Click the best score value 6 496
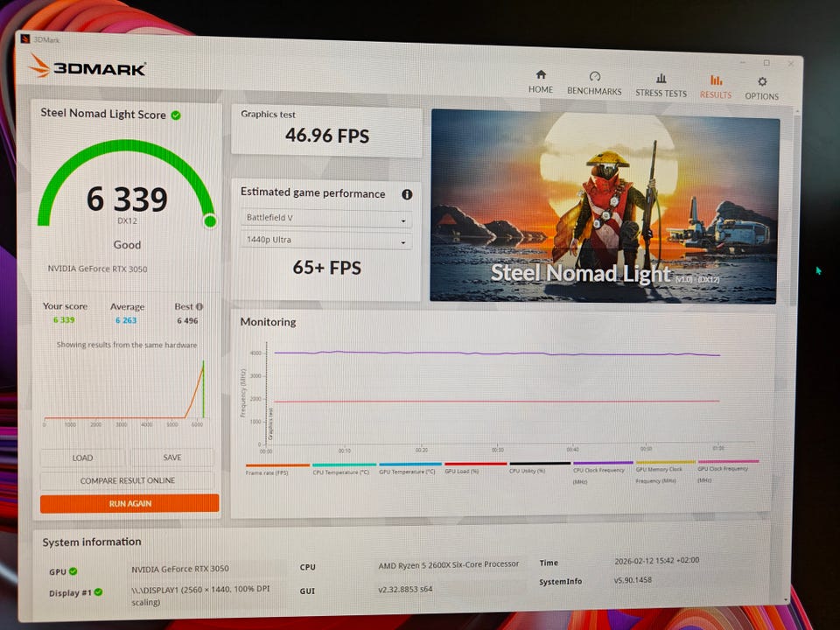The height and width of the screenshot is (630, 840). (x=187, y=321)
